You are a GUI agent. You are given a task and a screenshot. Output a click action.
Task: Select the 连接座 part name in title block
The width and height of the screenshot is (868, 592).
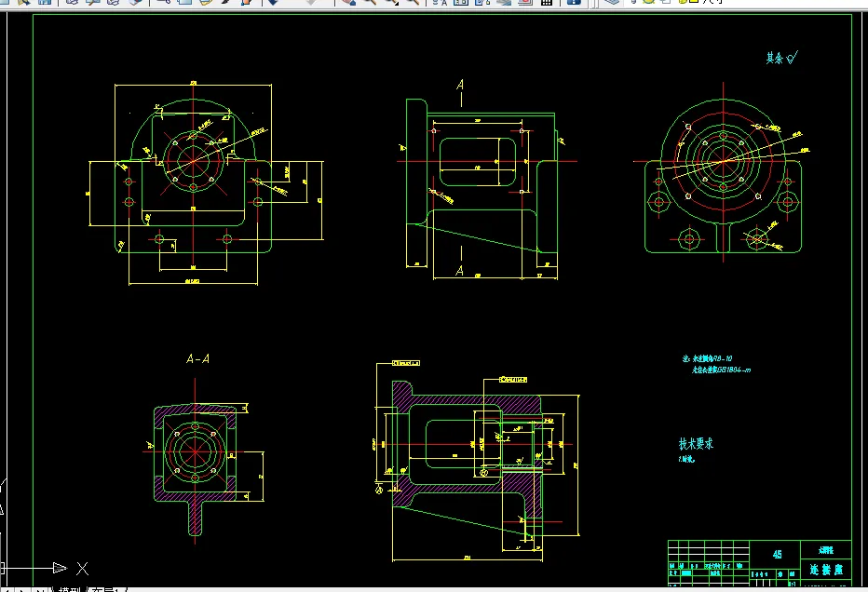(x=826, y=570)
